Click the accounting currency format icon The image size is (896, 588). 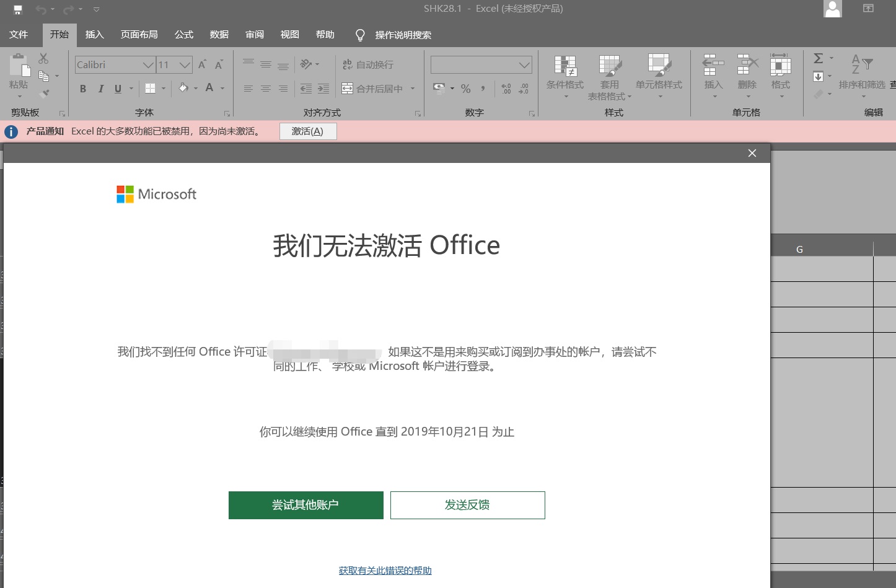click(439, 88)
